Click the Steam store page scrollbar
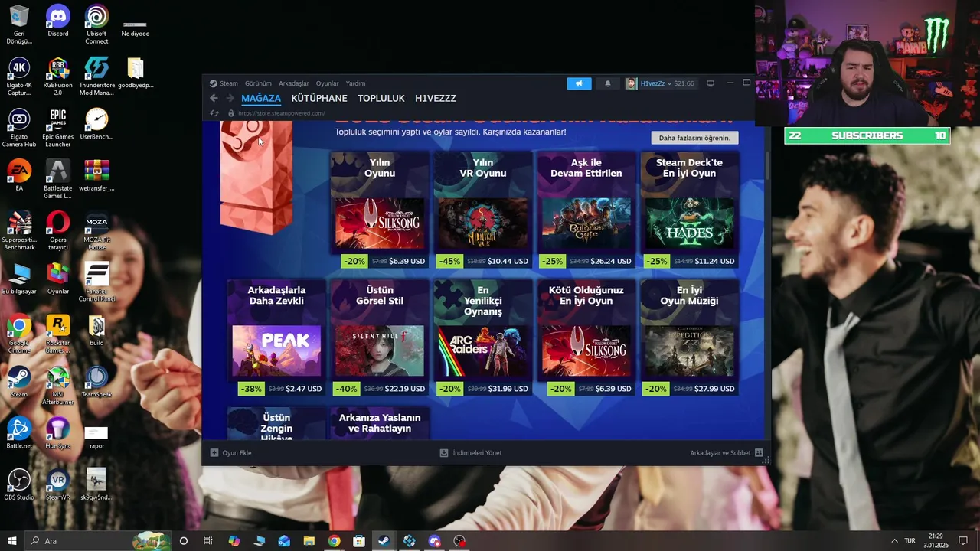This screenshot has width=980, height=551. pos(767,165)
